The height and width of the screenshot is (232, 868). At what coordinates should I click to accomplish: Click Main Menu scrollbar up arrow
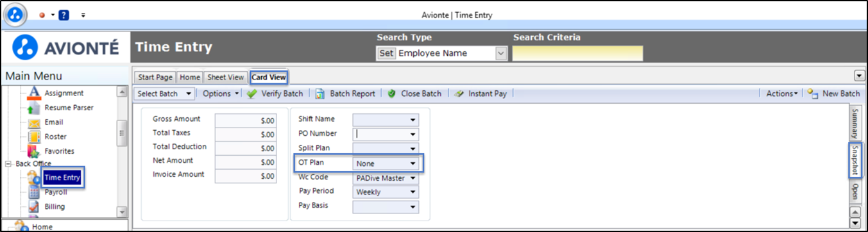[x=122, y=92]
